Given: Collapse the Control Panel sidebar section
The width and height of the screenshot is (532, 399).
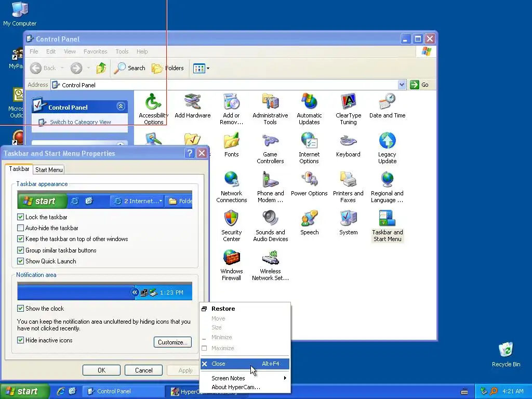Looking at the screenshot, I should coord(121,107).
